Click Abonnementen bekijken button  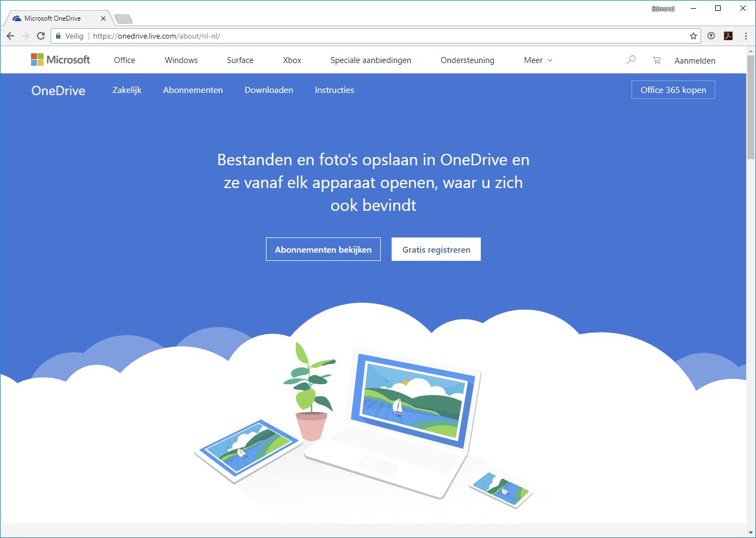323,249
